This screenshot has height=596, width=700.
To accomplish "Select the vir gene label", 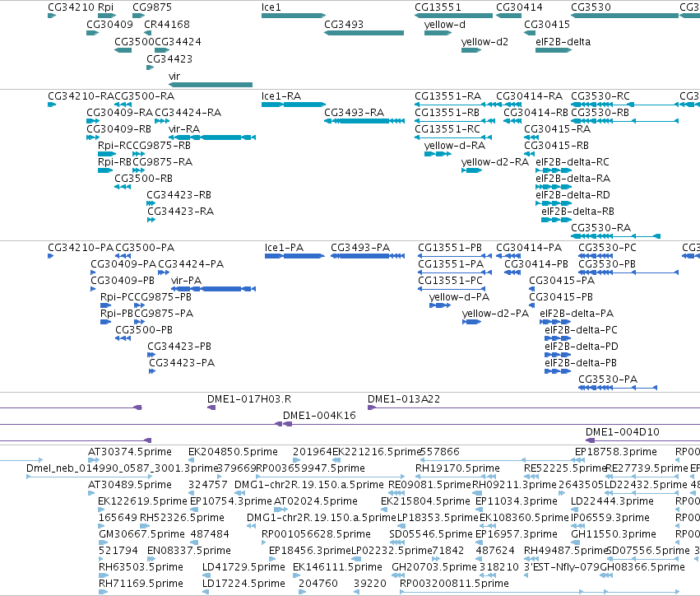I will click(x=174, y=77).
